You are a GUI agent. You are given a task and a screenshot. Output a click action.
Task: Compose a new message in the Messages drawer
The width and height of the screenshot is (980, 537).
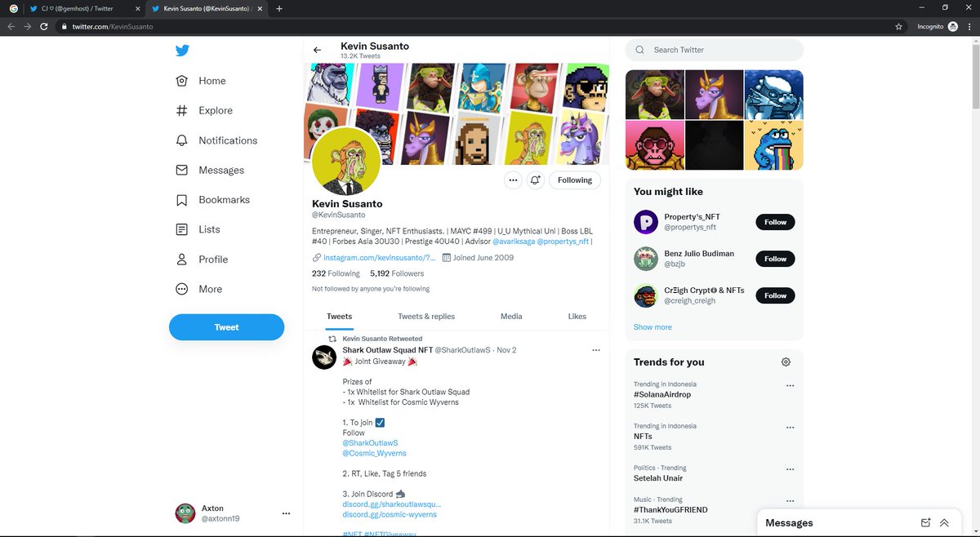click(x=925, y=523)
